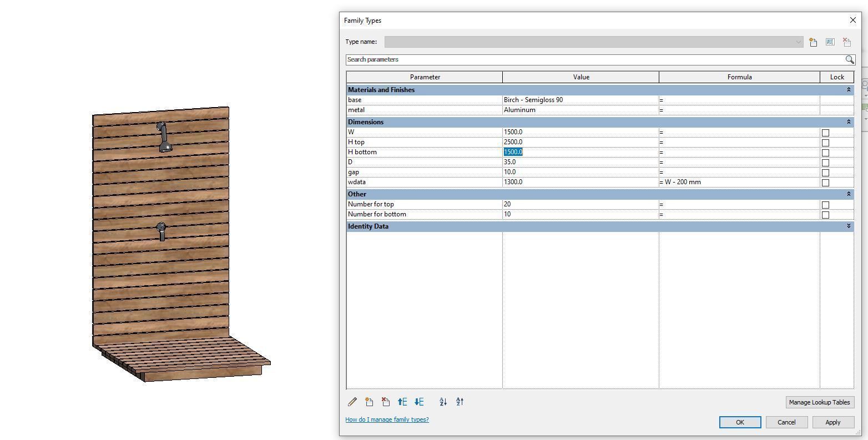Viewport: 868px width, 440px height.
Task: Click the lower faucet on the model
Action: 161,231
